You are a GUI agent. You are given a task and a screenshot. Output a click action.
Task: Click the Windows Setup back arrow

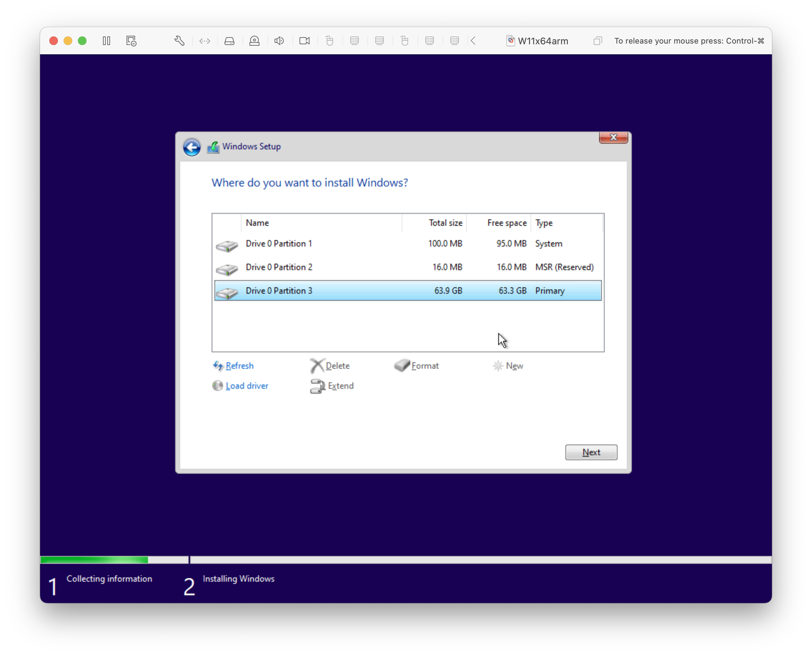[x=192, y=147]
